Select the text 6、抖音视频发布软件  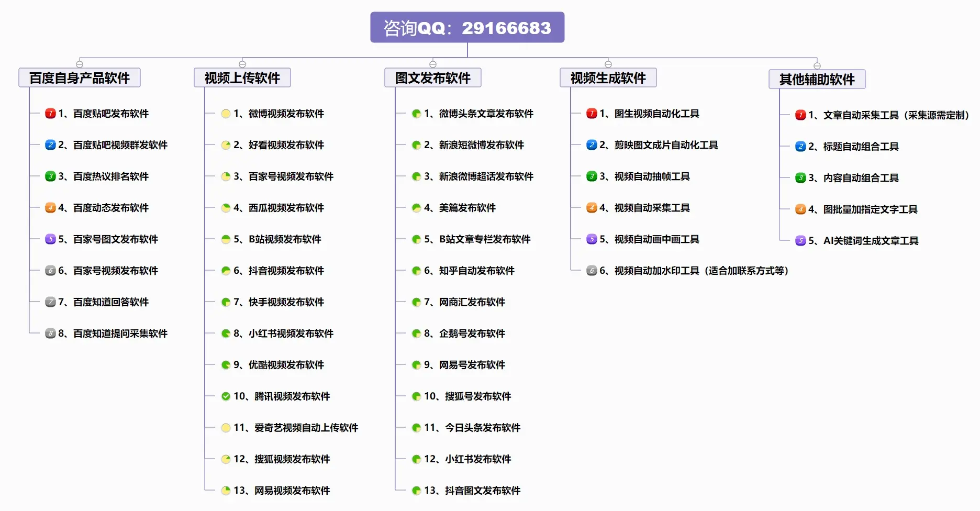click(279, 271)
